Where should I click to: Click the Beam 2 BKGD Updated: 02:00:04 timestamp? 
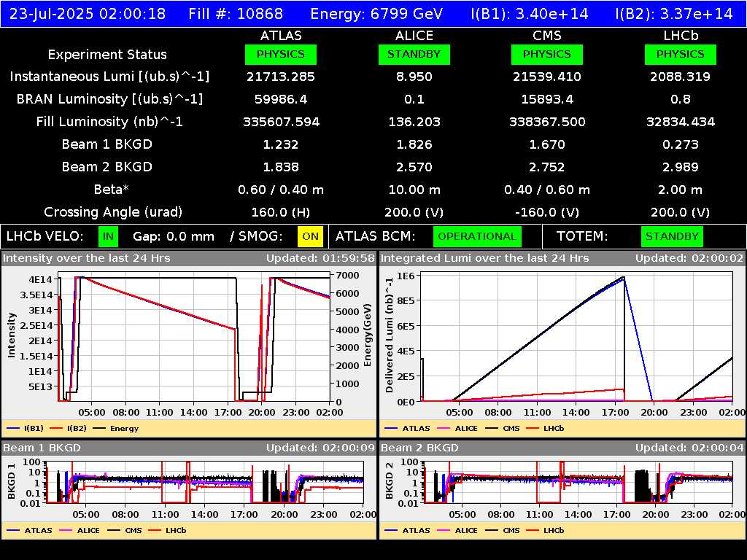point(689,448)
